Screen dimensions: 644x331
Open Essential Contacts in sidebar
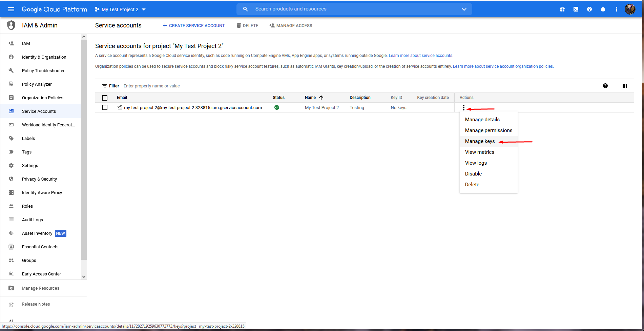coord(41,247)
